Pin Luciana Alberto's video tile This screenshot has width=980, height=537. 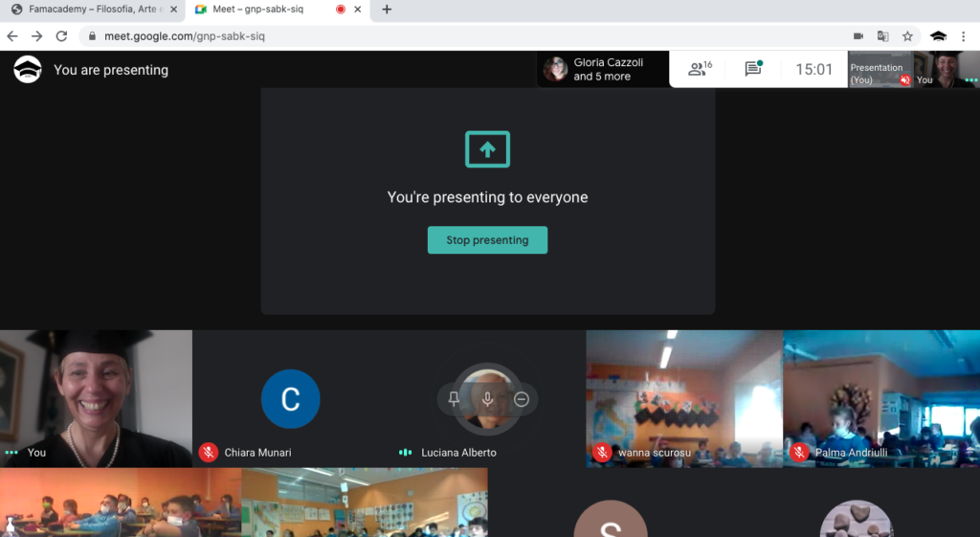click(x=455, y=399)
